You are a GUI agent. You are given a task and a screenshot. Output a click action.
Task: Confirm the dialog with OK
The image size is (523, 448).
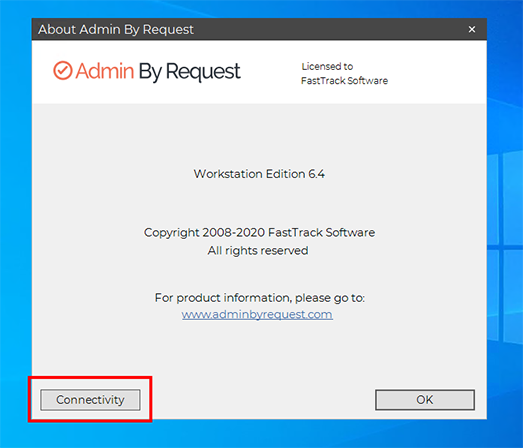[425, 400]
